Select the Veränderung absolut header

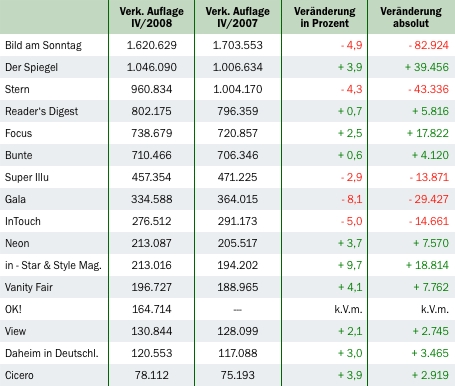(x=411, y=17)
